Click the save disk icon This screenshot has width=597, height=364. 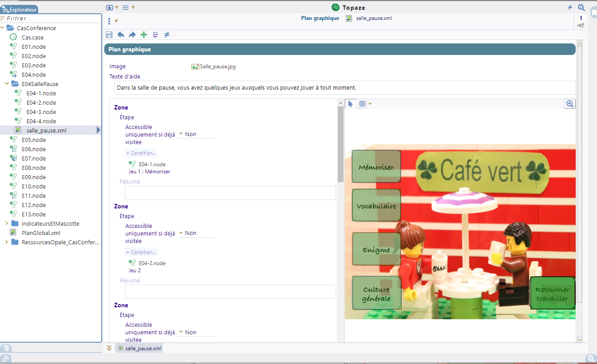pyautogui.click(x=109, y=35)
